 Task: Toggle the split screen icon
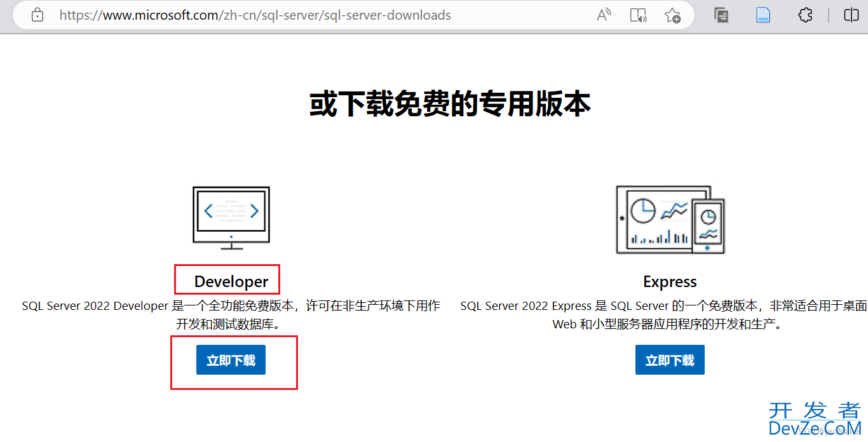point(851,15)
